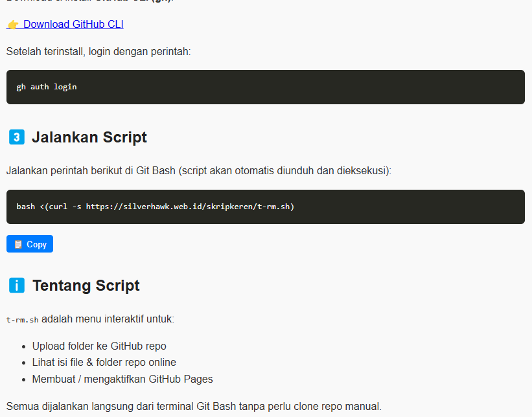Click 'Membuat / mengaktifkan GitHub Pages' list item

(122, 379)
